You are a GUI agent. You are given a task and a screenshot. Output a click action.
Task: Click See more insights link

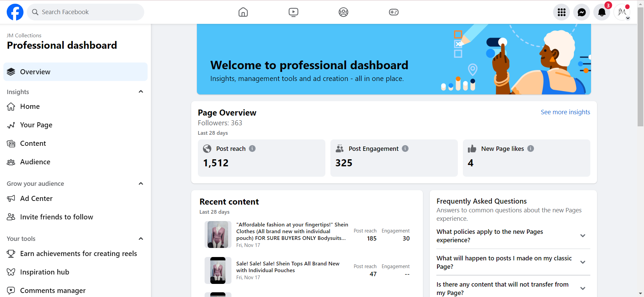[565, 112]
